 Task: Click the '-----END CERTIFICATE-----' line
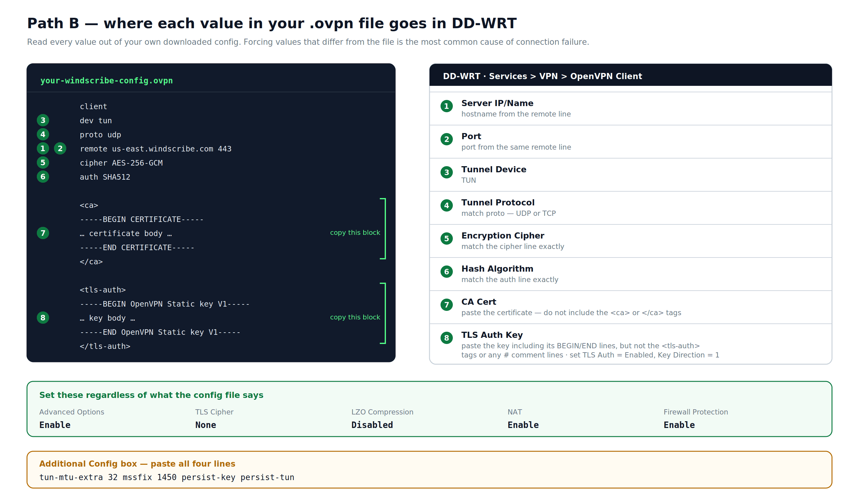(x=137, y=248)
